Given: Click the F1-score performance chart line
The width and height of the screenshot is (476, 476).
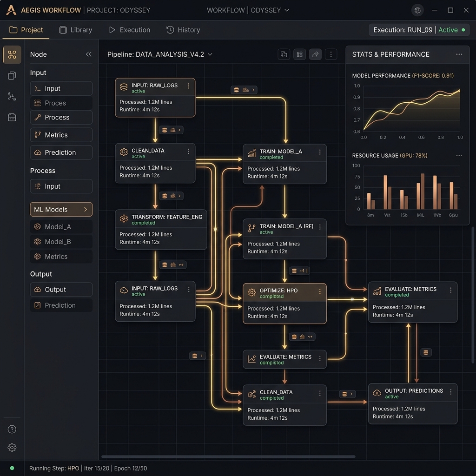Looking at the screenshot, I should click(x=412, y=104).
